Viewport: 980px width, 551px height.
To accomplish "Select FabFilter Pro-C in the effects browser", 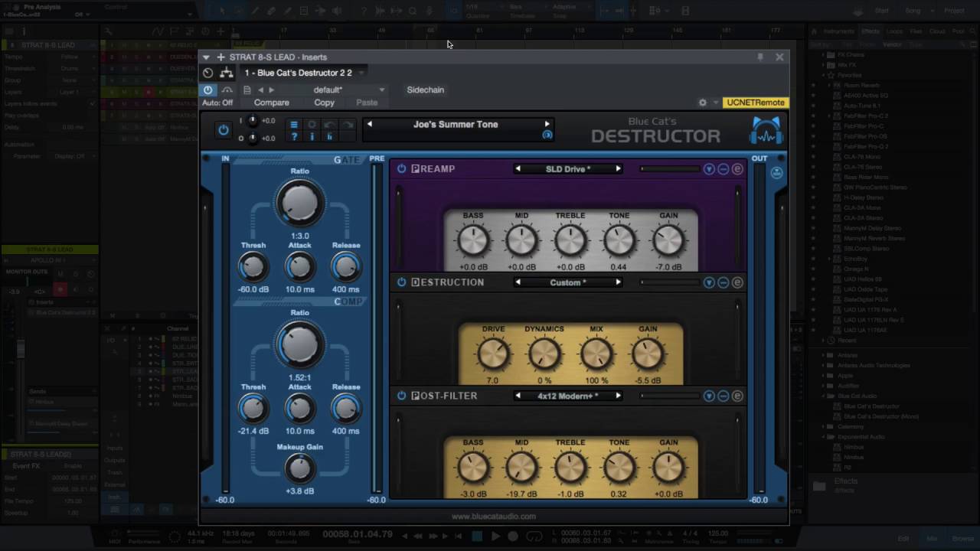I will [864, 126].
